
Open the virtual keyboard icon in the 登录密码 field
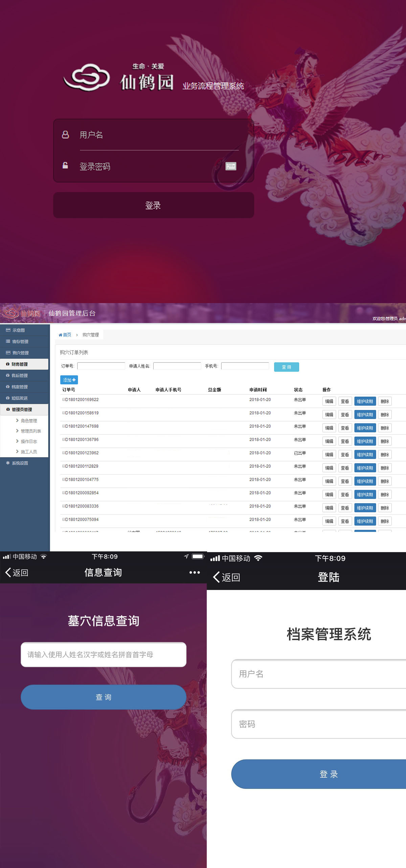tap(231, 166)
